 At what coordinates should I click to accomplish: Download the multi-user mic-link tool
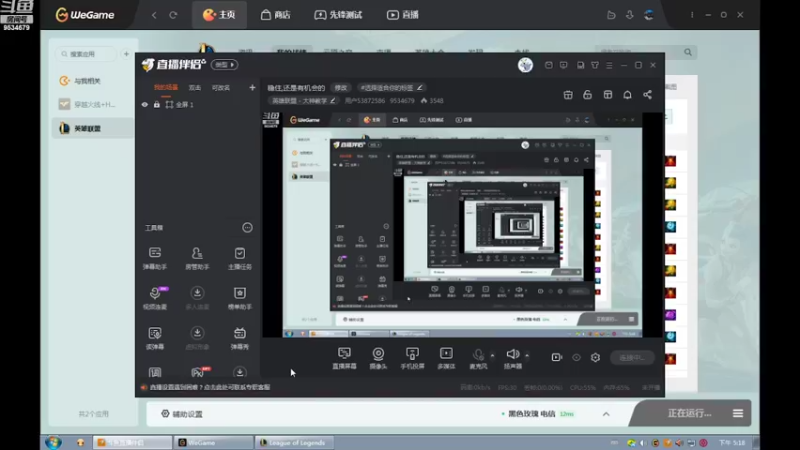(197, 298)
